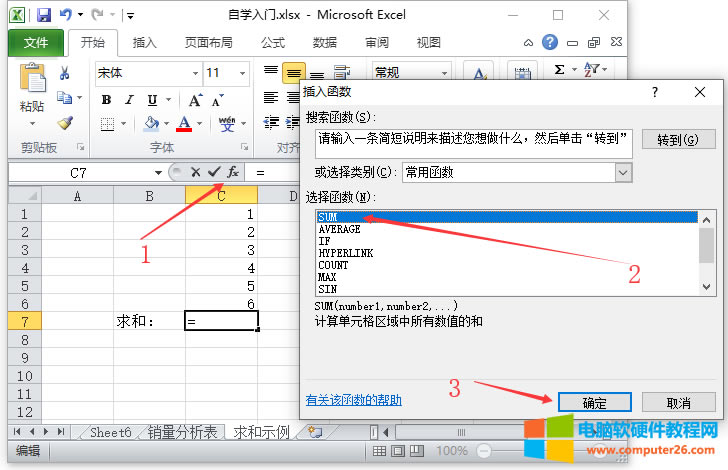Open the 文件 File tab
Image resolution: width=728 pixels, height=470 pixels.
coord(36,43)
